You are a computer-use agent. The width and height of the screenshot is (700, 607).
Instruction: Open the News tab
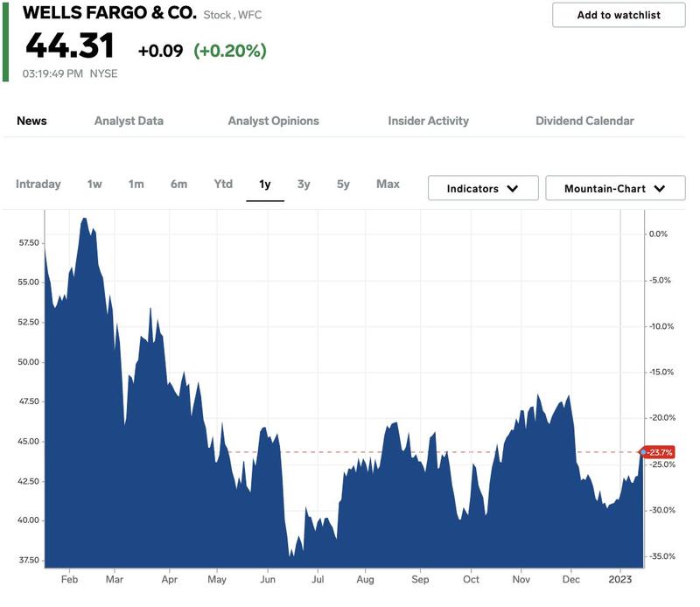point(31,121)
